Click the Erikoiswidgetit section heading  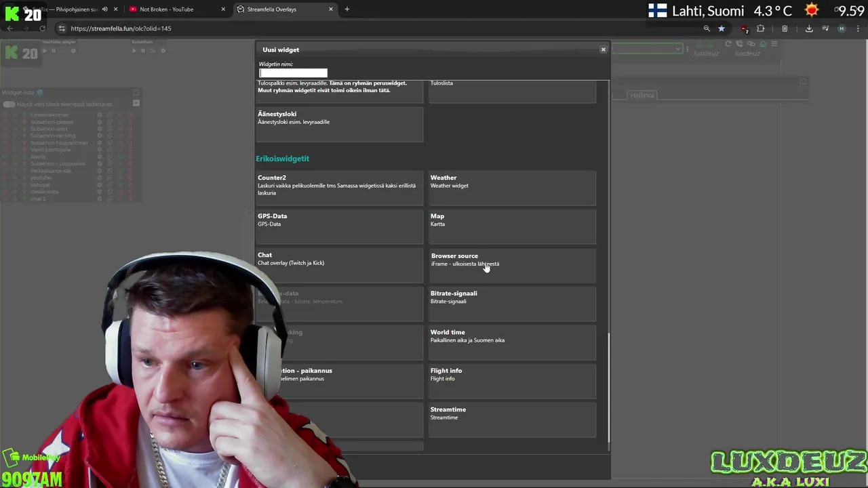282,159
